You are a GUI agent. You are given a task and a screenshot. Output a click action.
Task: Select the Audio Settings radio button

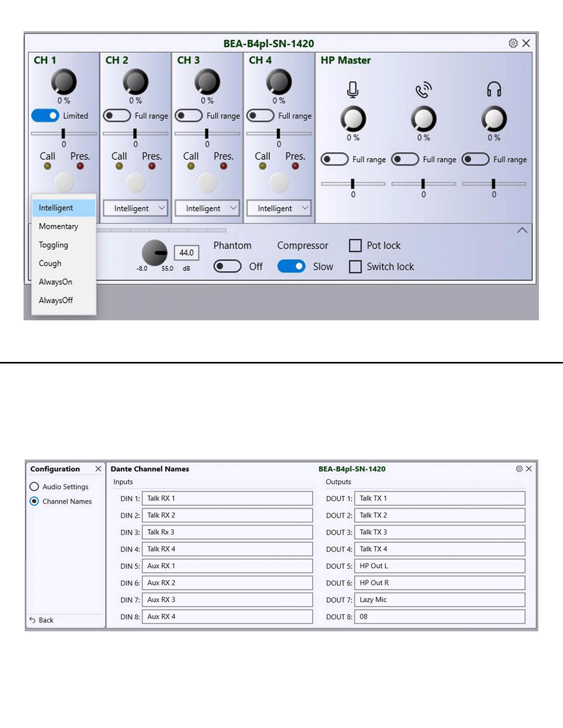pos(34,486)
